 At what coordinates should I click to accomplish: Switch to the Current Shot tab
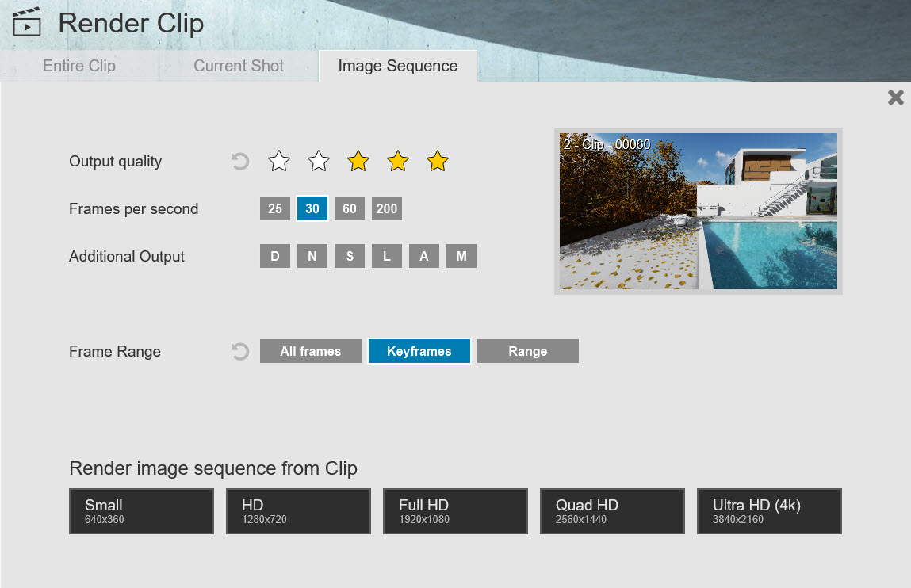pos(238,66)
